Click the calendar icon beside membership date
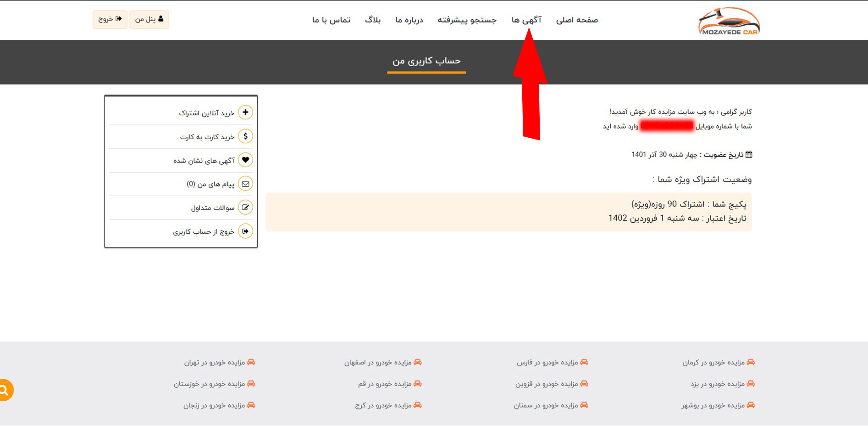The image size is (868, 426). (x=749, y=154)
